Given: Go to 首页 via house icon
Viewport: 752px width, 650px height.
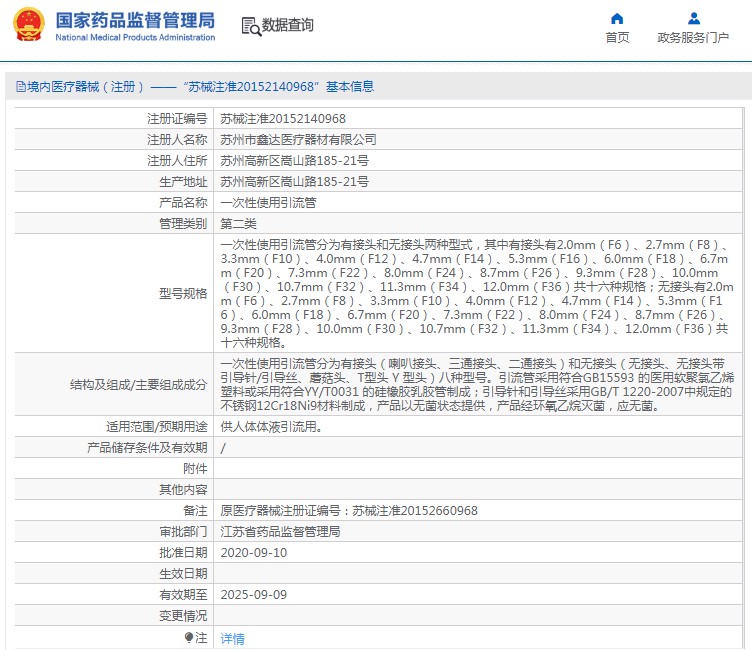Looking at the screenshot, I should tap(617, 19).
